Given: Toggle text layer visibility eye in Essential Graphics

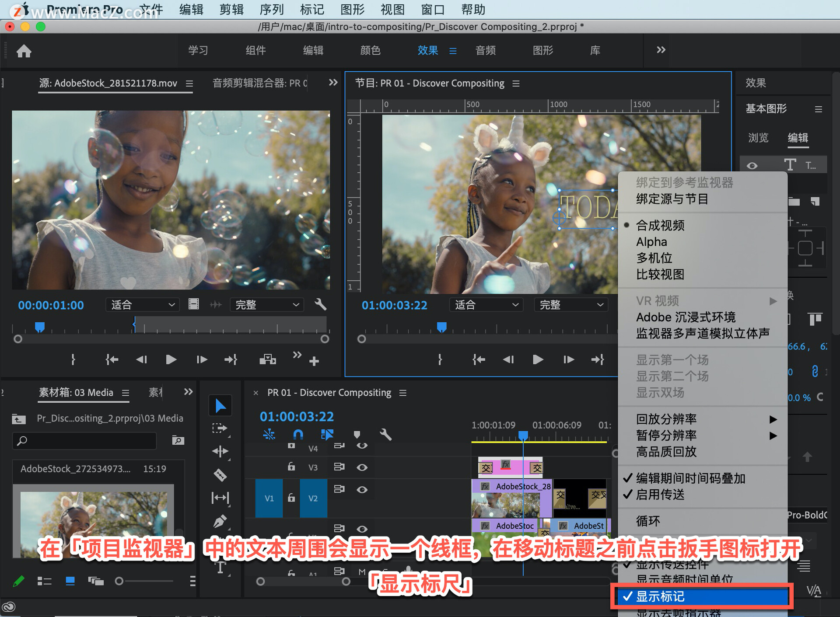Looking at the screenshot, I should pyautogui.click(x=752, y=166).
